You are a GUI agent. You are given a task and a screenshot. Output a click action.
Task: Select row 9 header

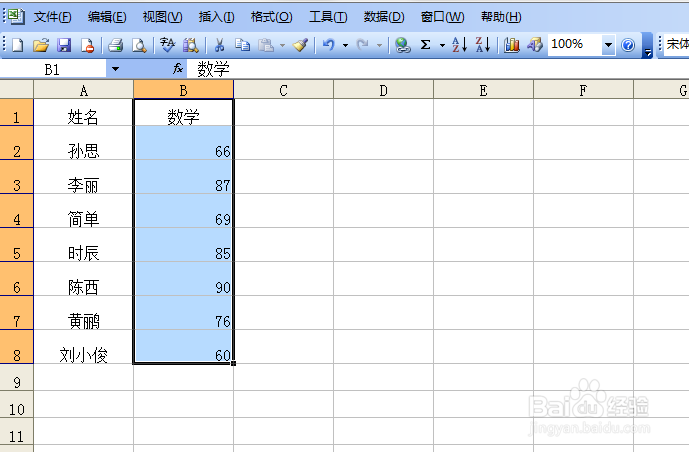(17, 378)
